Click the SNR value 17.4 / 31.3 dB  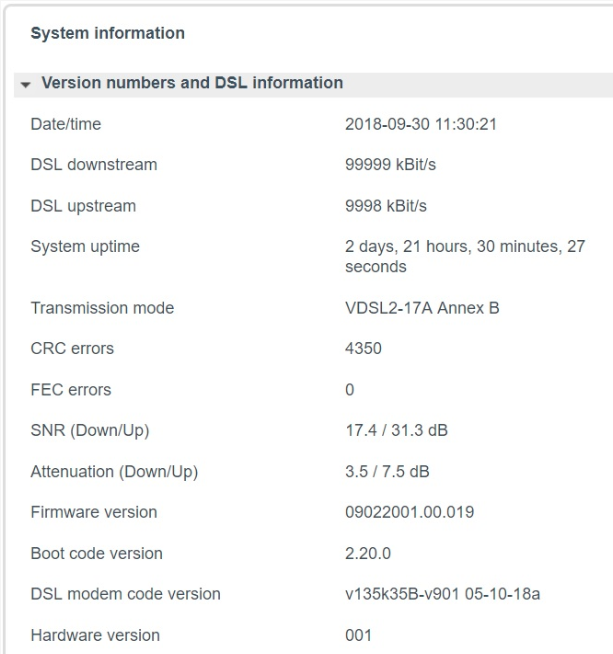click(x=397, y=430)
